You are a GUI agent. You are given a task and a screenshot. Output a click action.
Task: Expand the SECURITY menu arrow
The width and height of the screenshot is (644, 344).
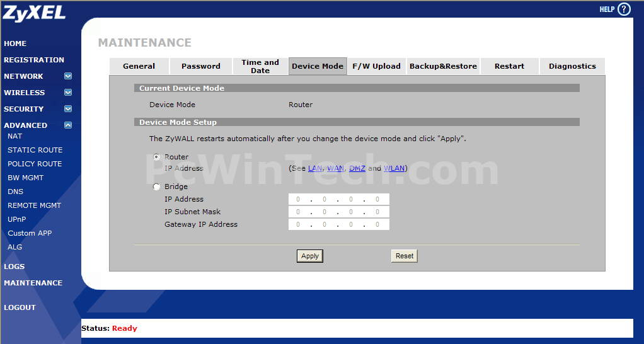(68, 109)
